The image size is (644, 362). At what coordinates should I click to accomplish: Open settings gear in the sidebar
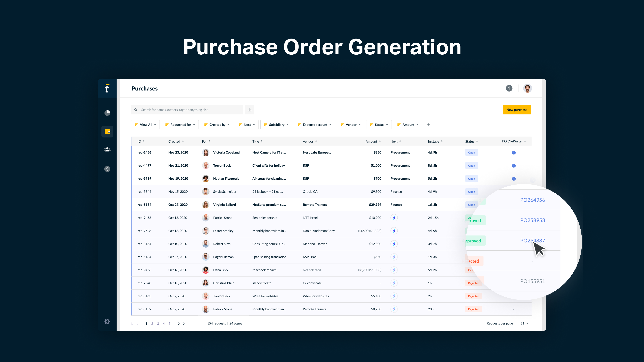click(x=107, y=322)
